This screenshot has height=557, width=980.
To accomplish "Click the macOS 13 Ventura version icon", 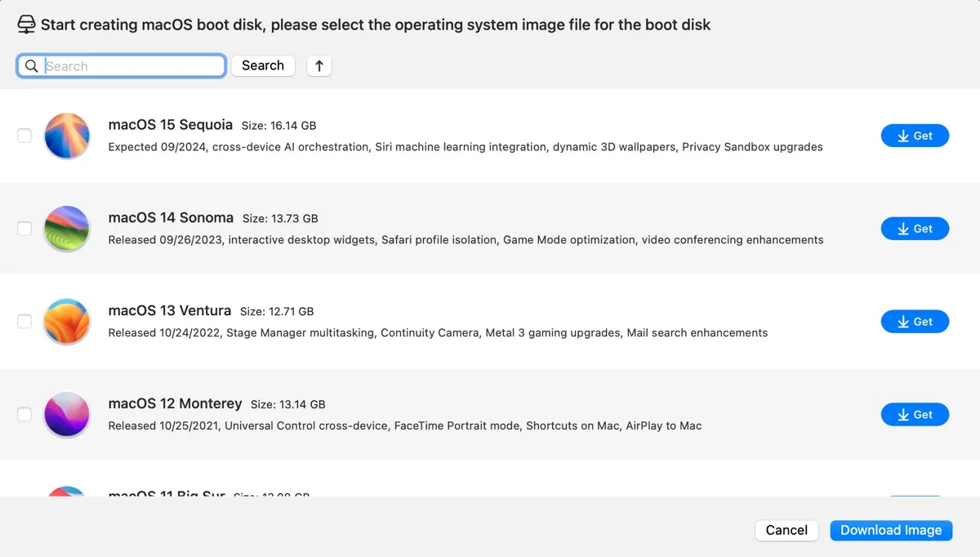I will [x=66, y=322].
